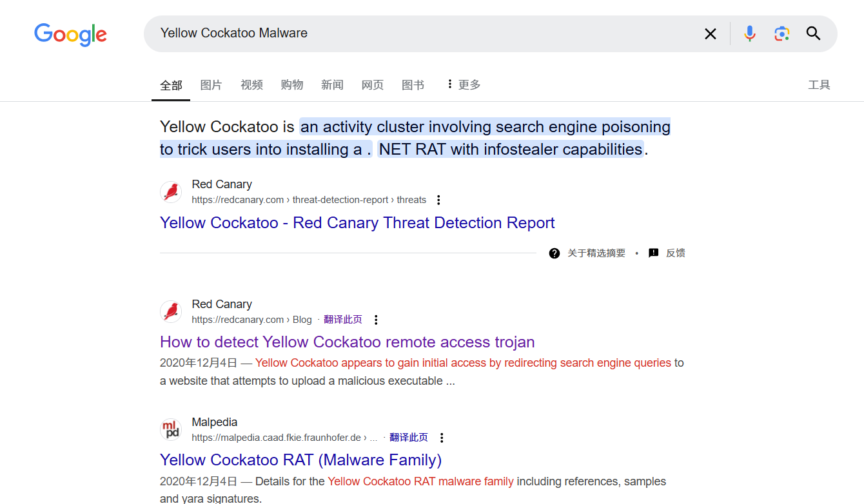The height and width of the screenshot is (504, 864).
Task: Open Yellow Cockatoo Red Canary Threat Detection Report
Action: click(x=357, y=223)
